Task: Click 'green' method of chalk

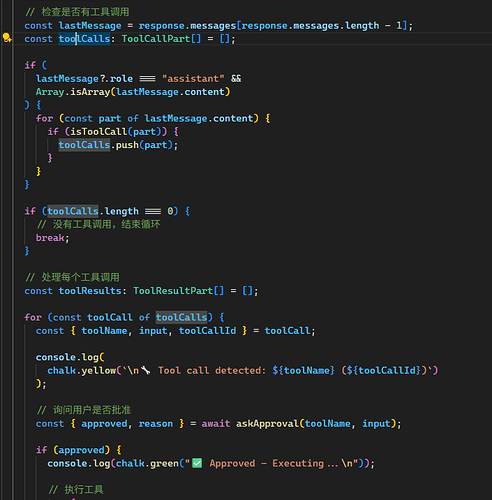Action: (x=164, y=463)
